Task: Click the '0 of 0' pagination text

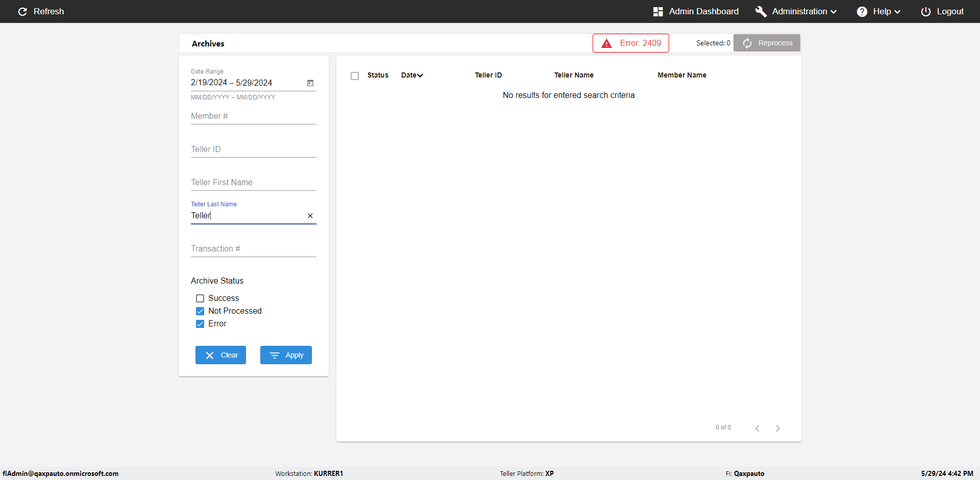Action: click(x=723, y=427)
